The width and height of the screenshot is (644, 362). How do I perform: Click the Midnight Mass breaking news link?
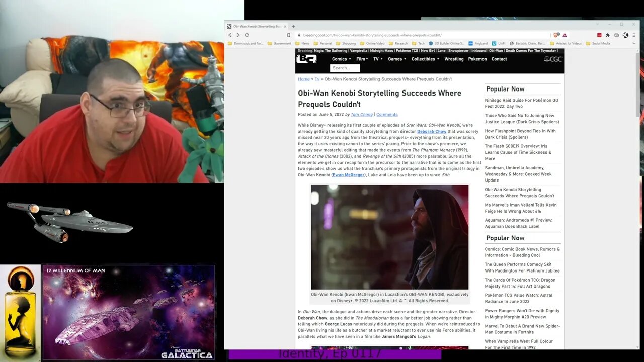pos(381,51)
